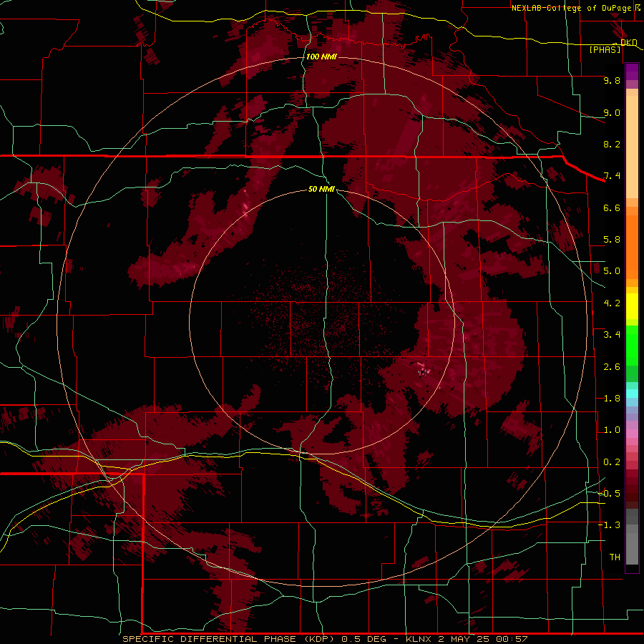644x644 pixels.
Task: Pick the pink segment of the color bar
Action: [x=632, y=434]
